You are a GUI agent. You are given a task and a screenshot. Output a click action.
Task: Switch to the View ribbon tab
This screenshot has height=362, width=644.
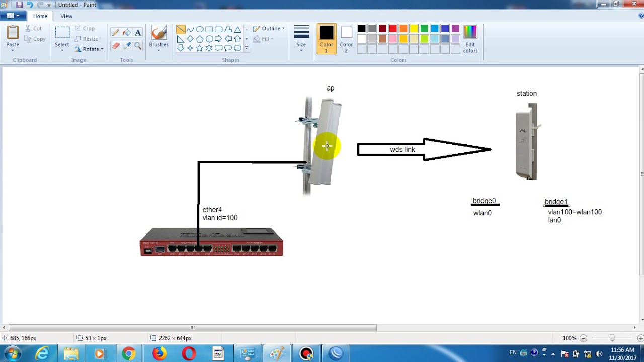[x=66, y=16]
